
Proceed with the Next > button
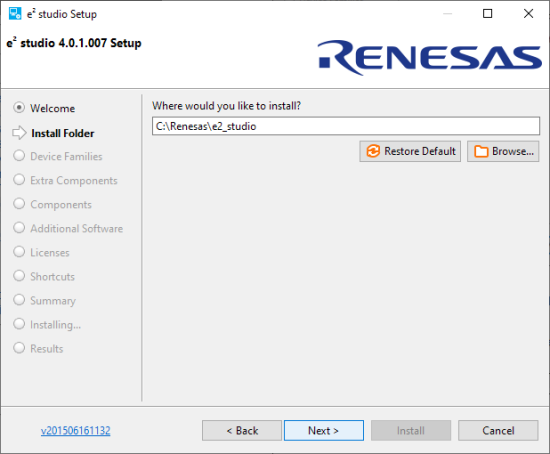coord(324,430)
